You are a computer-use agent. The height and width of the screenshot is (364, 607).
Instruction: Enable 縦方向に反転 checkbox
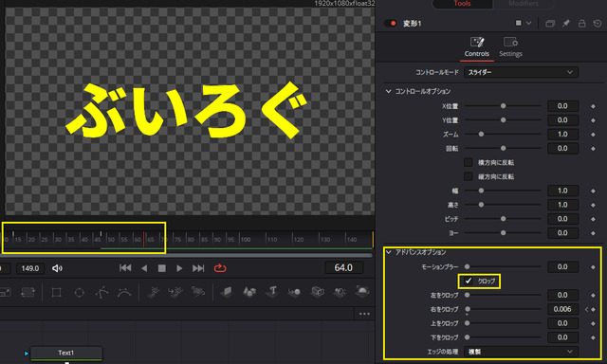pos(468,176)
